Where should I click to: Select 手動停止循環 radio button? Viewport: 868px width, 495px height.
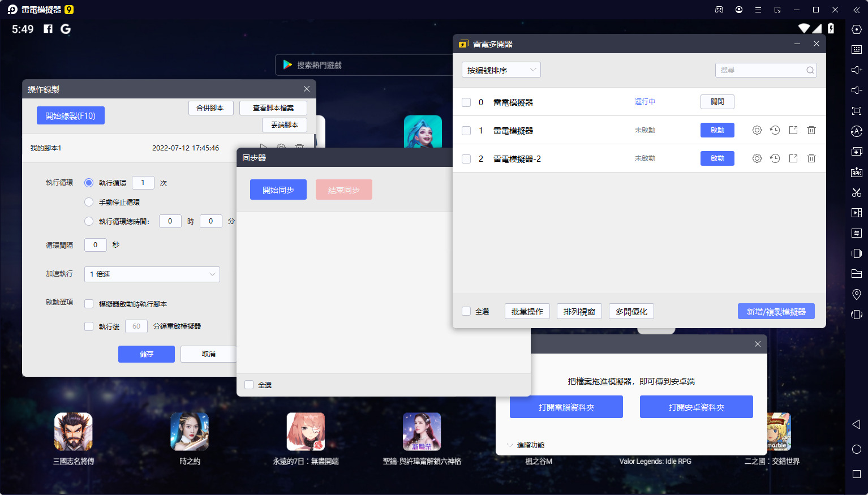[x=89, y=202]
